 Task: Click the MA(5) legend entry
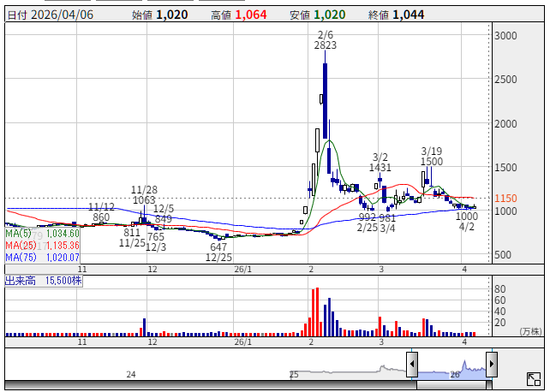point(43,233)
